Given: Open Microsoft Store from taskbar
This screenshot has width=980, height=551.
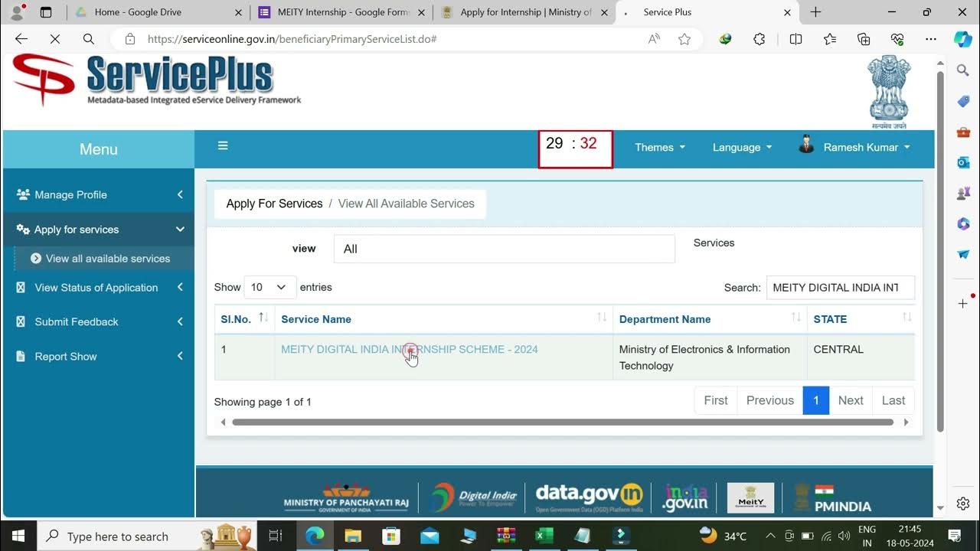Looking at the screenshot, I should point(390,536).
